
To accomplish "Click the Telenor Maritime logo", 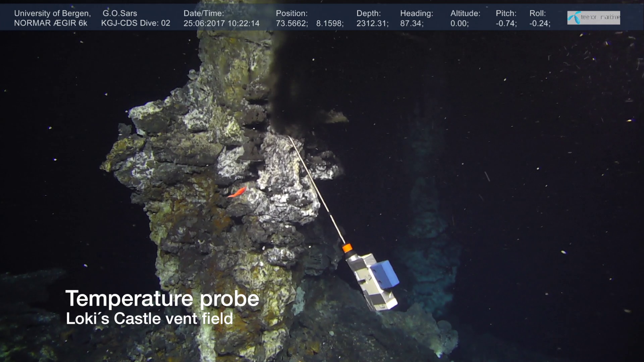I will [593, 17].
